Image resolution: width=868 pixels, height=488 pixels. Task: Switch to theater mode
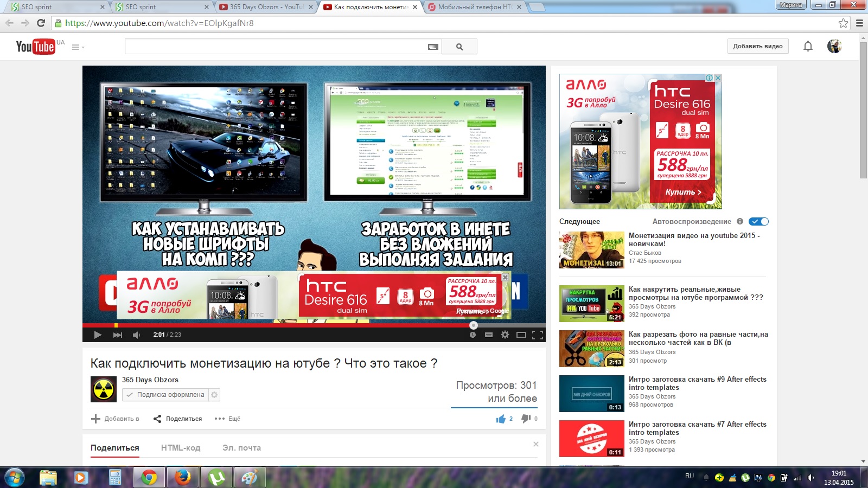click(x=521, y=335)
